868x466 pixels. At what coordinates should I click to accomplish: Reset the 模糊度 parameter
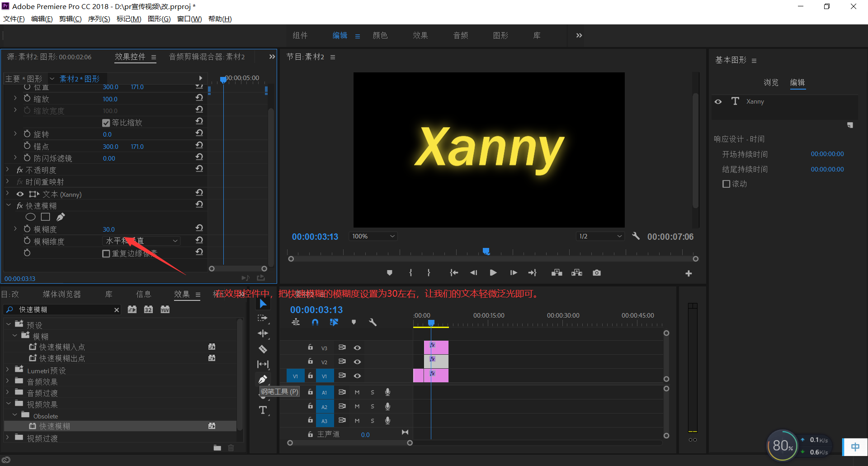(x=199, y=228)
